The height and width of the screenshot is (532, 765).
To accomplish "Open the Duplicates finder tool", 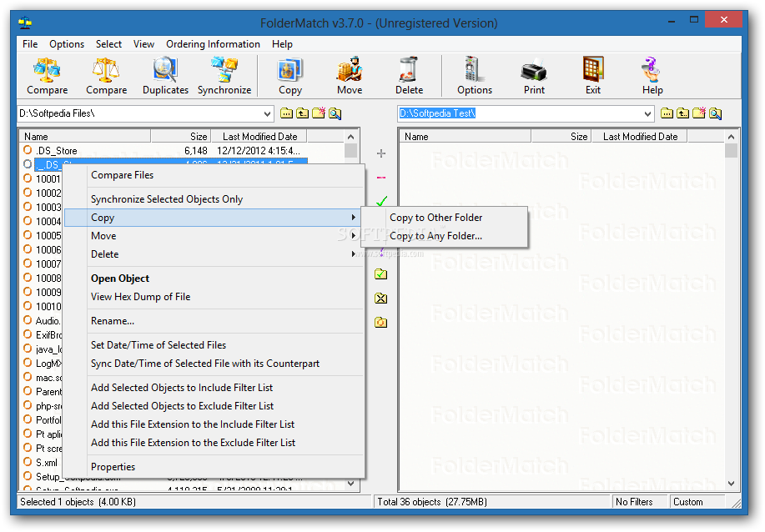I will pos(165,76).
